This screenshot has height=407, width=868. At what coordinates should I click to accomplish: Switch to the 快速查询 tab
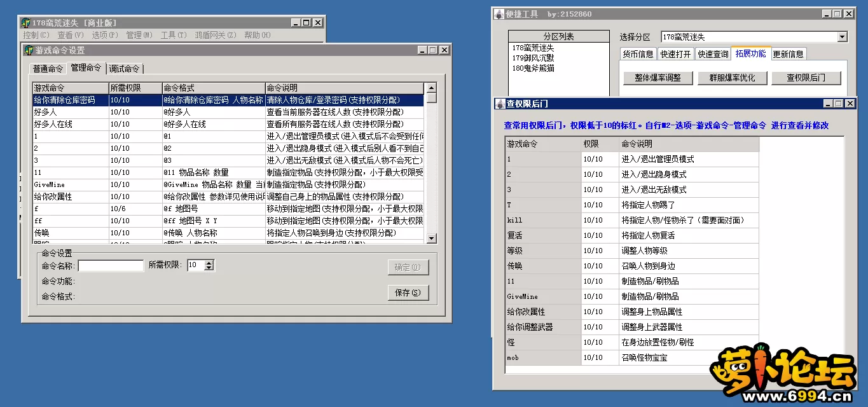pos(713,54)
